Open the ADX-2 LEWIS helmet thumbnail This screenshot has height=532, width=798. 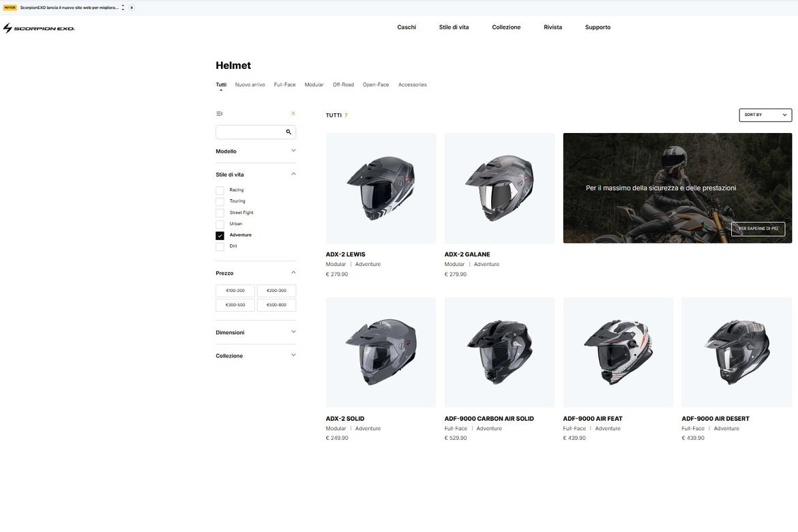click(x=381, y=188)
